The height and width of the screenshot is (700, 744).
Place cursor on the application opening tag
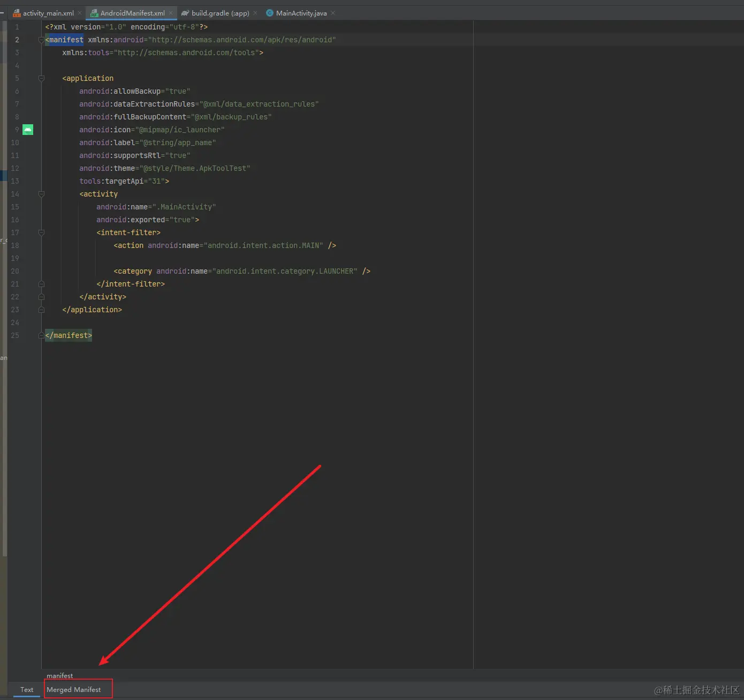[88, 78]
